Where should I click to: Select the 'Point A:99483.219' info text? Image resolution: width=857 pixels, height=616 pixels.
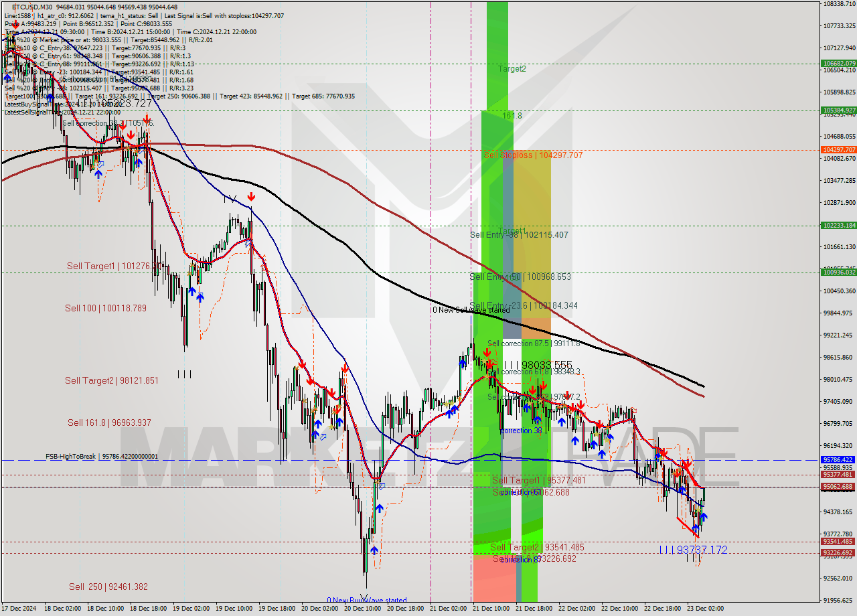coord(31,23)
